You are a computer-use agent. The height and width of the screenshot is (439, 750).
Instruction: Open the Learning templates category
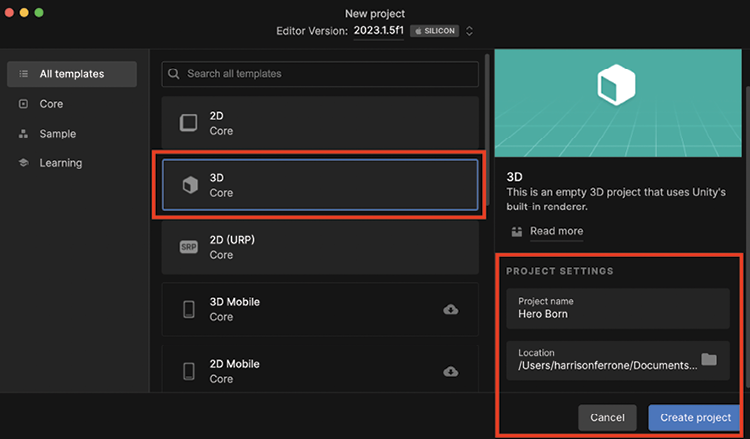(x=60, y=163)
